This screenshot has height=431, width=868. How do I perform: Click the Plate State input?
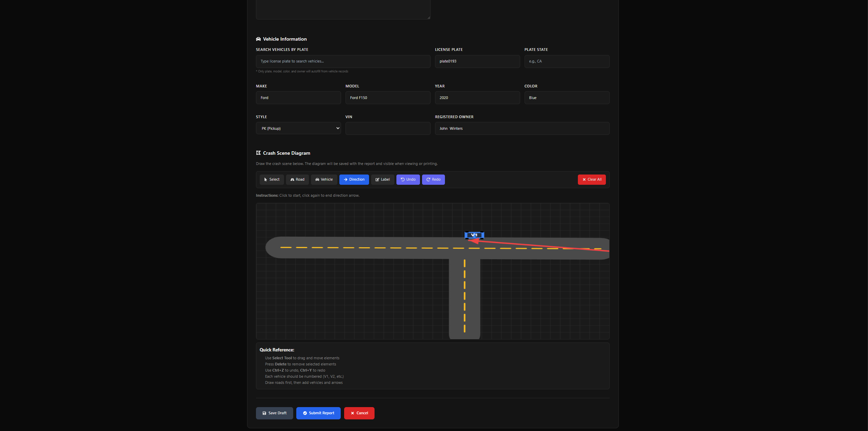click(567, 61)
